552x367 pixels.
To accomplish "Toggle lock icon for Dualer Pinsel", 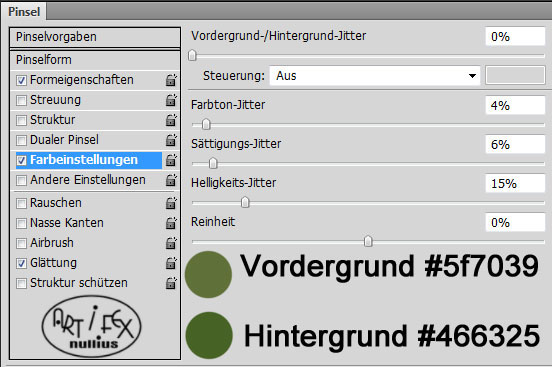I will 171,140.
